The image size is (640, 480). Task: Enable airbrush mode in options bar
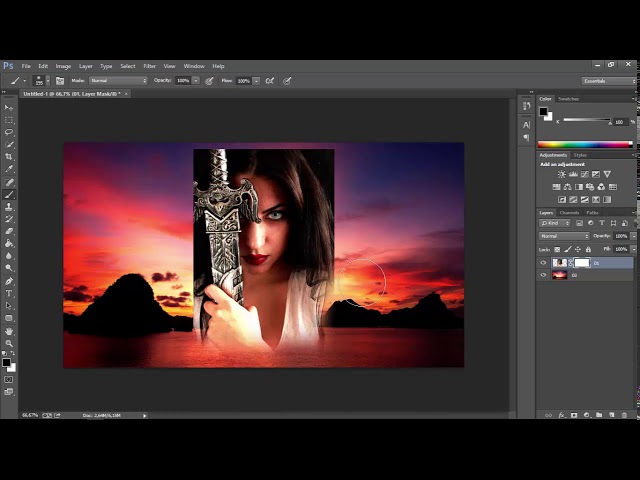(x=270, y=80)
